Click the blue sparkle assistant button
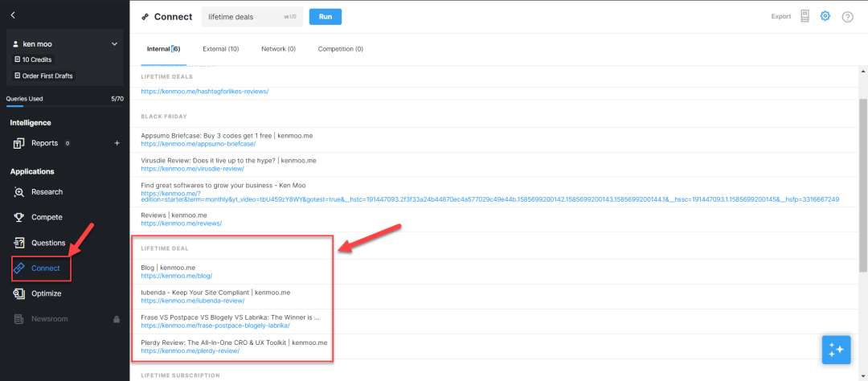This screenshot has height=381, width=868. (x=836, y=350)
